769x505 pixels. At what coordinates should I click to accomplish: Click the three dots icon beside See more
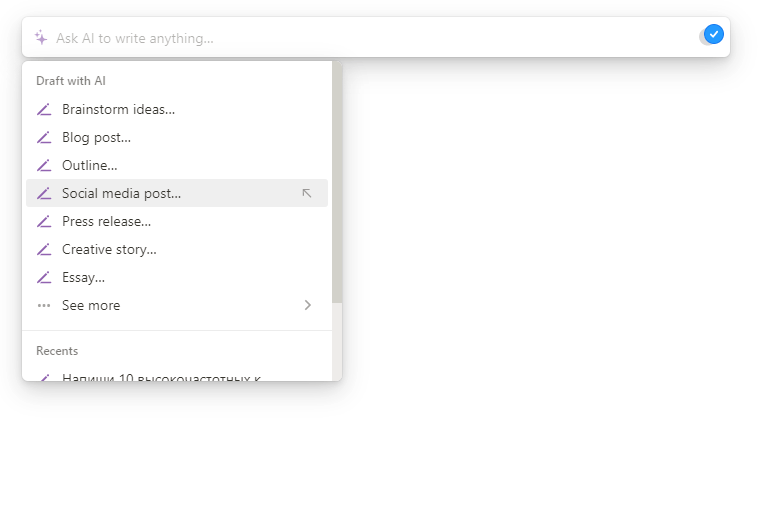tap(44, 305)
